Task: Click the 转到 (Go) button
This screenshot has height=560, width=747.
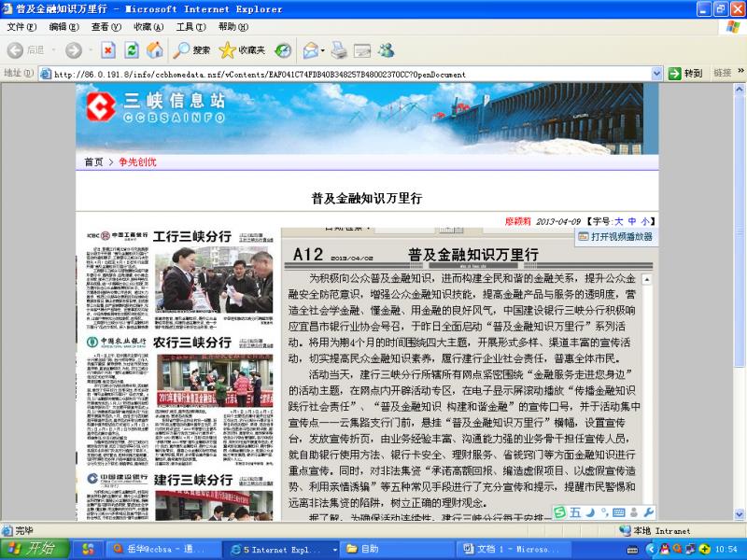Action: (x=685, y=74)
